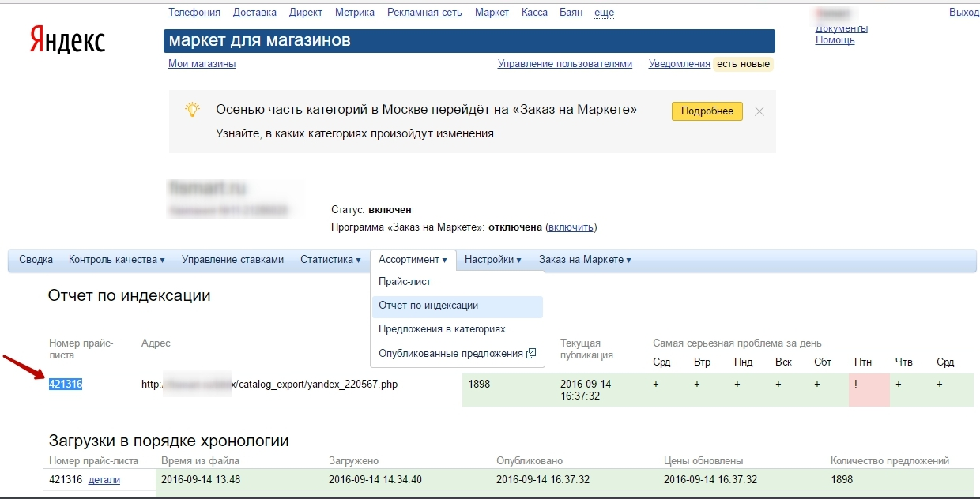Click the lightbulb icon in the banner
Viewport: 980px width, 499px height.
point(192,110)
